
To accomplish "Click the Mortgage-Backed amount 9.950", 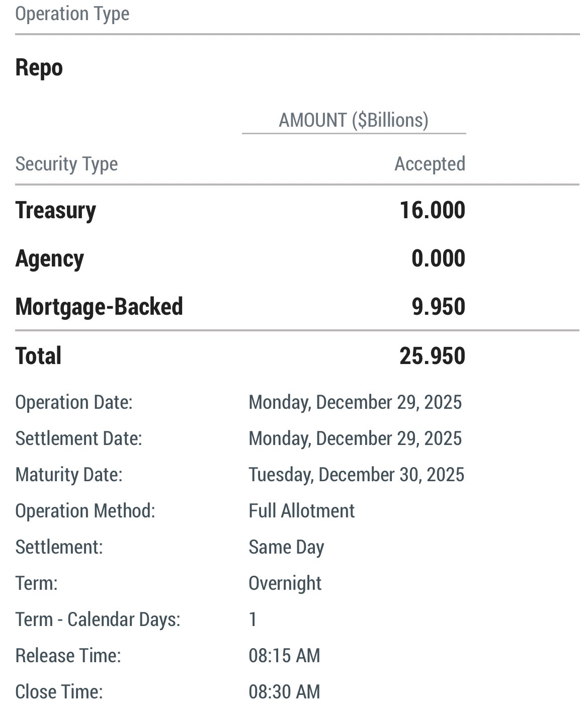I will pos(438,307).
